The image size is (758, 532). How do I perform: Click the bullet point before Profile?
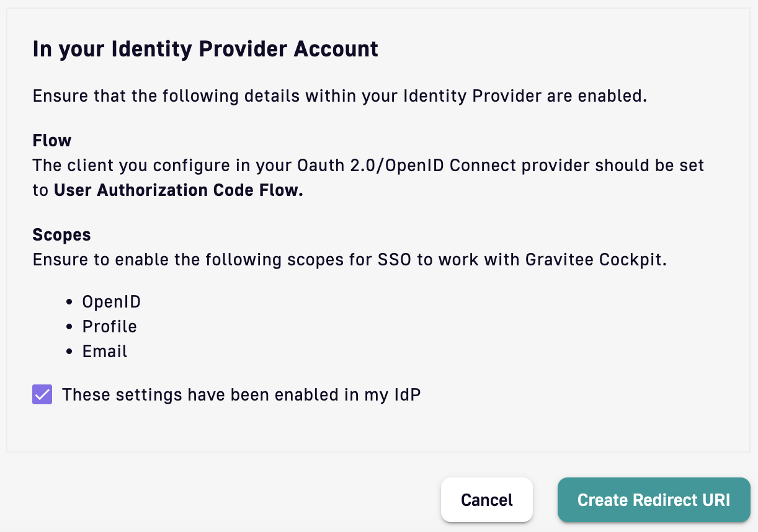click(x=69, y=327)
